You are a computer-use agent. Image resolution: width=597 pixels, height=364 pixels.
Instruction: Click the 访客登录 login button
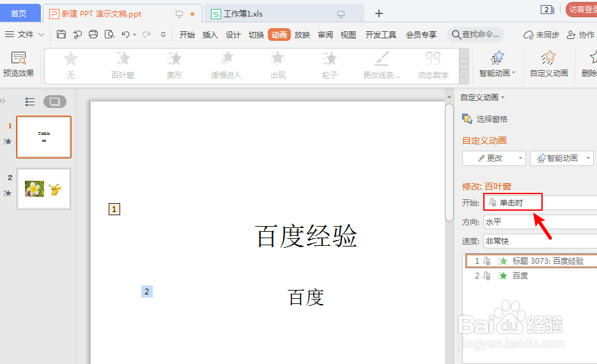[582, 10]
